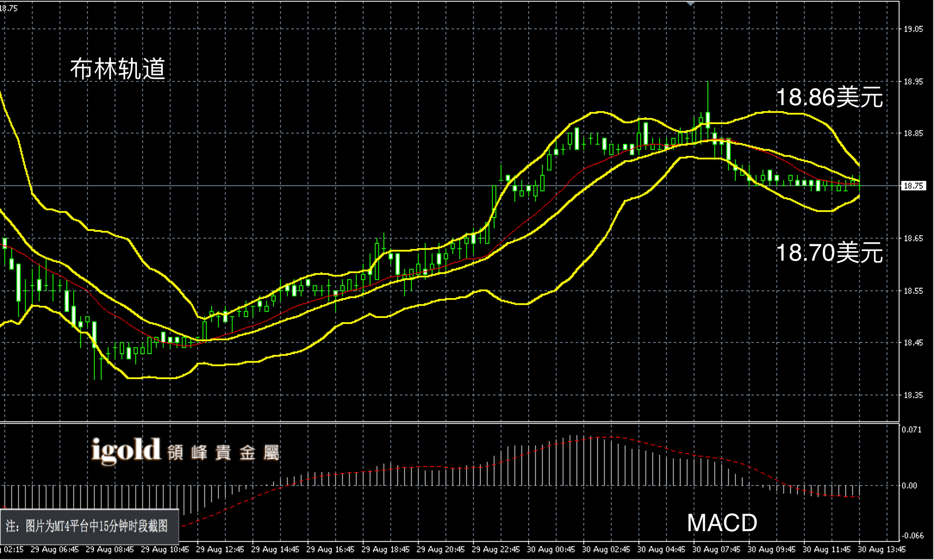Click the tallest candle wick spiking to 18.95
Screen dimensions: 934x560
click(x=707, y=97)
